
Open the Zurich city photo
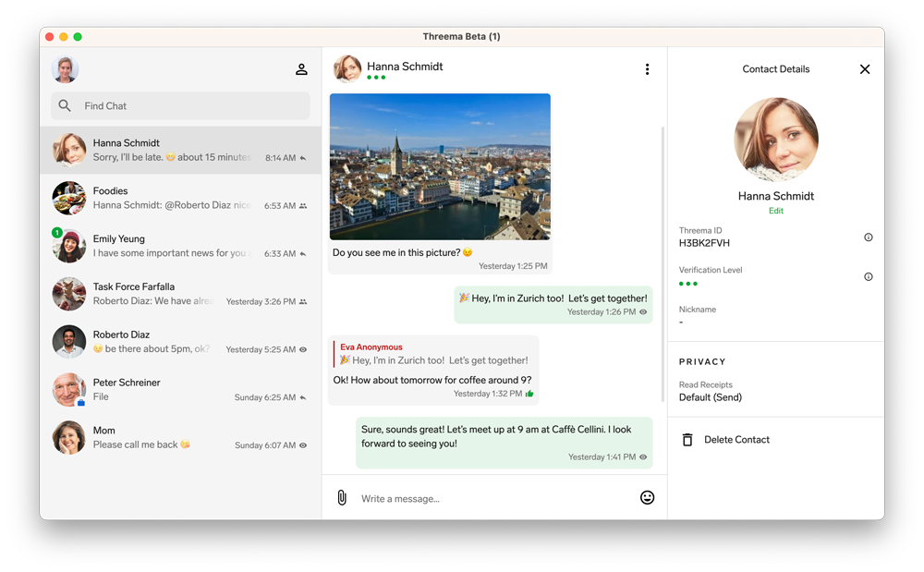point(440,166)
